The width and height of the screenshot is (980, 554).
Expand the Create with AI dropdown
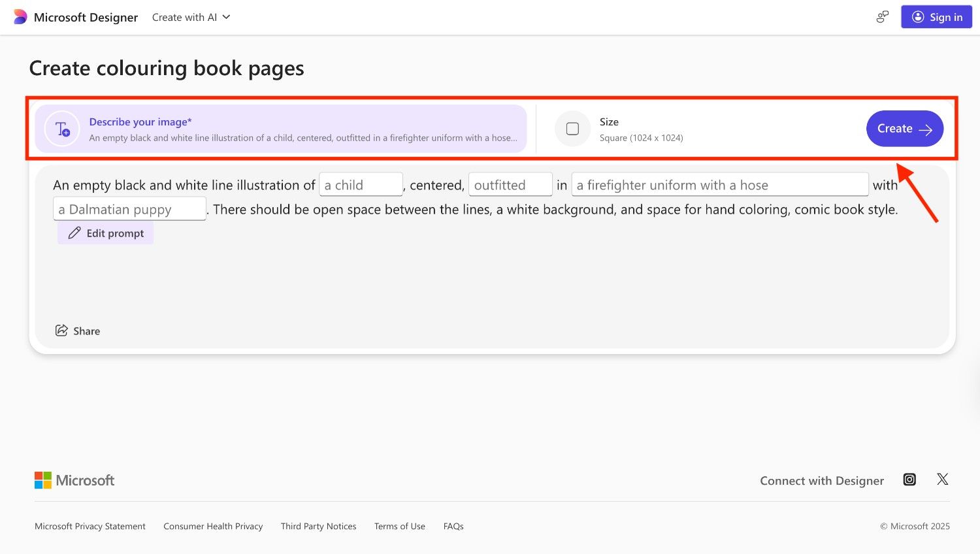point(191,17)
